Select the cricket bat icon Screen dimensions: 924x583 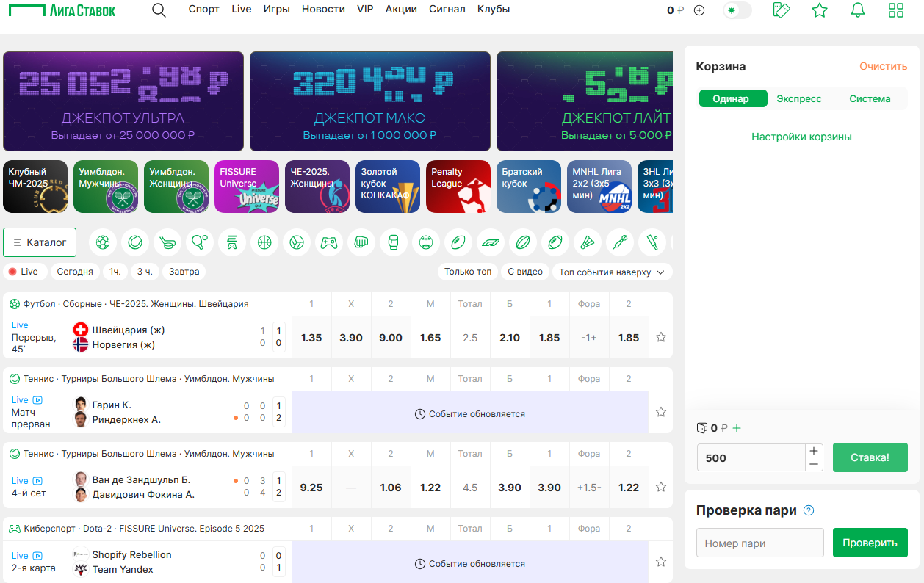coord(652,242)
